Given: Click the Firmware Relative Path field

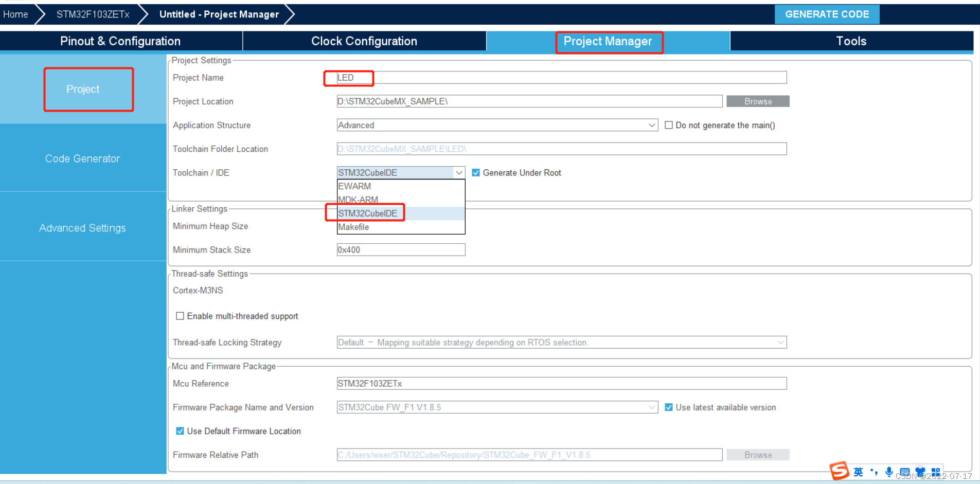Looking at the screenshot, I should click(x=530, y=455).
